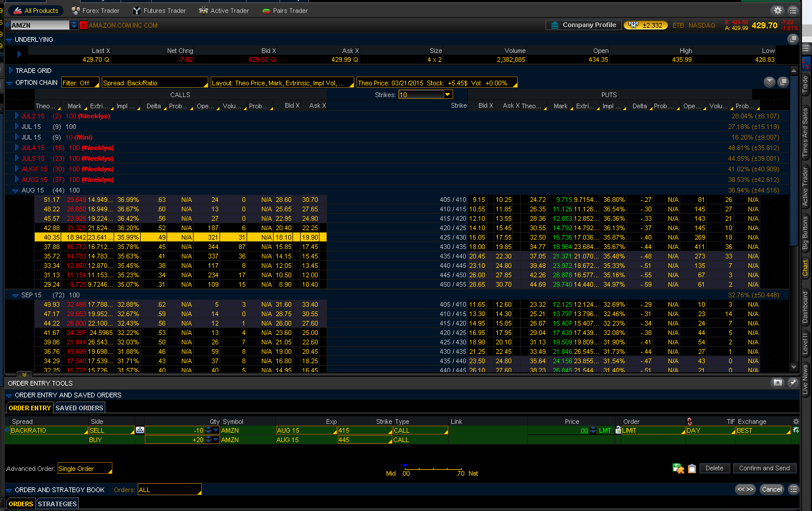Viewport: 812px width, 511px height.
Task: Open the list menu icon beside the gear
Action: [x=793, y=11]
